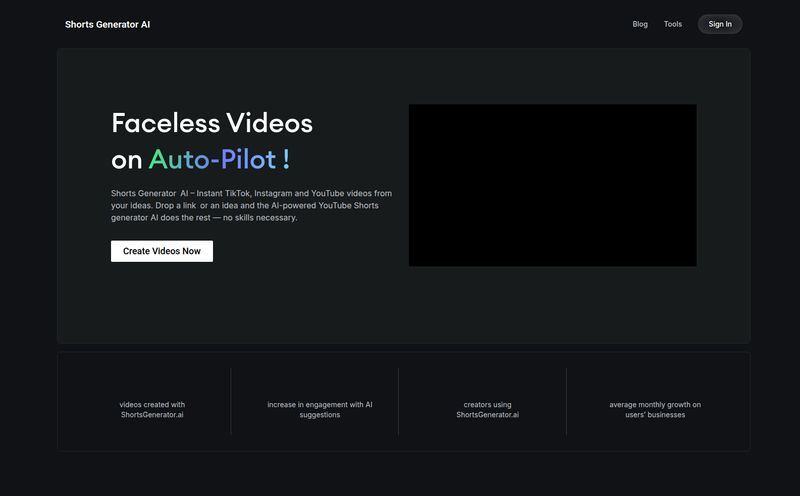Image resolution: width=800 pixels, height=496 pixels.
Task: Open the Tools menu item
Action: pos(673,24)
